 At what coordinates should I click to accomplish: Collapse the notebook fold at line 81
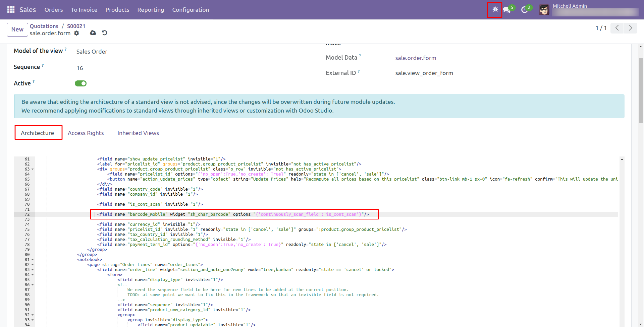click(x=33, y=260)
